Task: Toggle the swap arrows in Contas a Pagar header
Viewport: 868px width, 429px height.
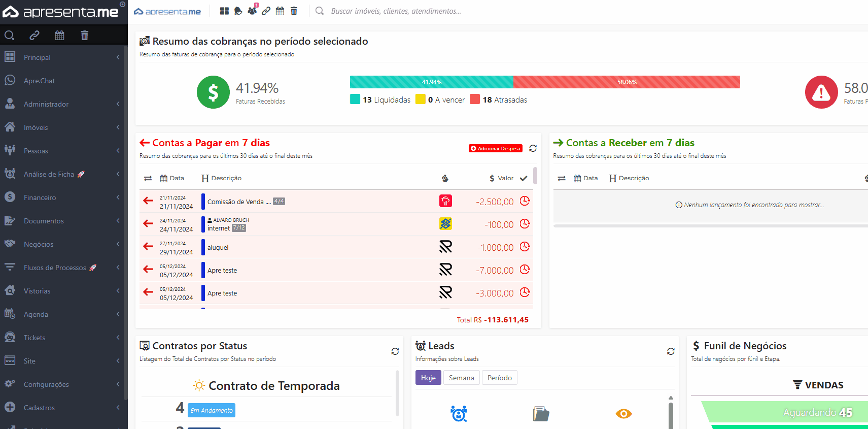Action: point(148,178)
